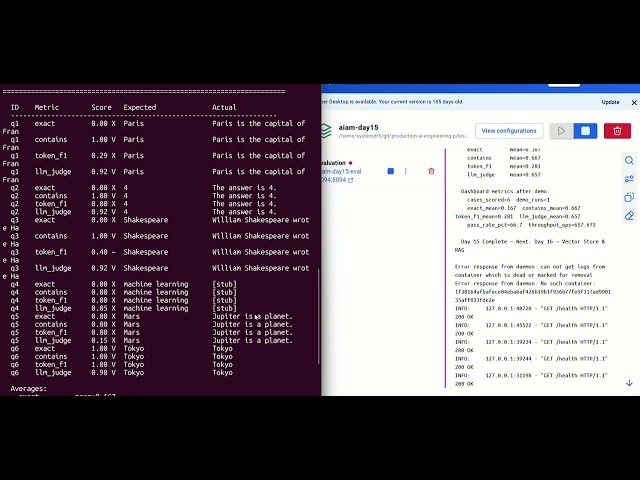Image resolution: width=640 pixels, height=480 pixels.
Task: Copy logs using the copy icon
Action: (x=629, y=197)
